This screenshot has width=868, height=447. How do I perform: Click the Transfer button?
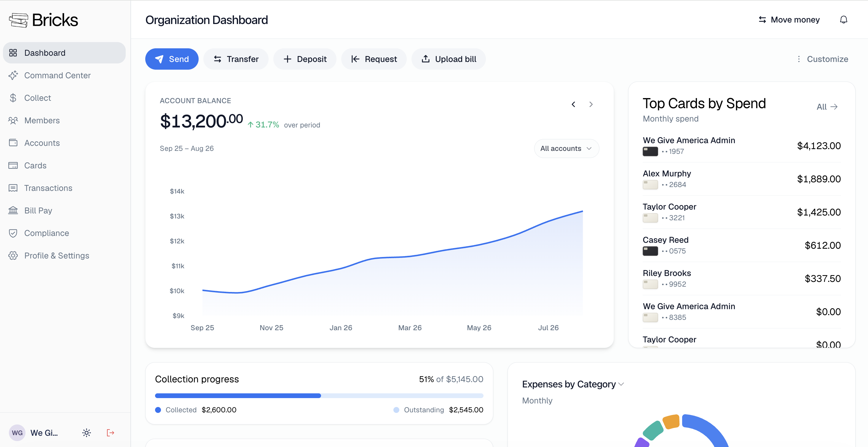[236, 59]
